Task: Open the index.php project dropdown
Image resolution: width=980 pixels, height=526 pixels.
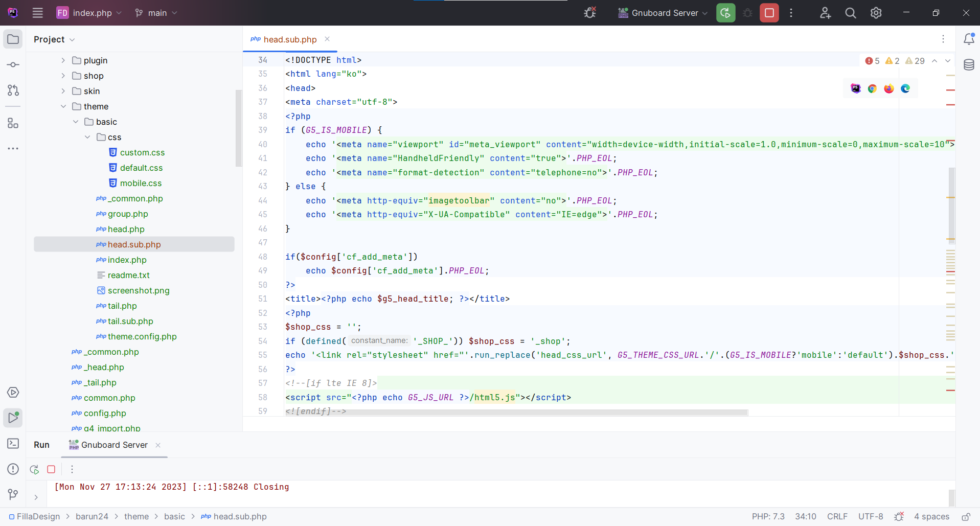Action: click(x=89, y=13)
